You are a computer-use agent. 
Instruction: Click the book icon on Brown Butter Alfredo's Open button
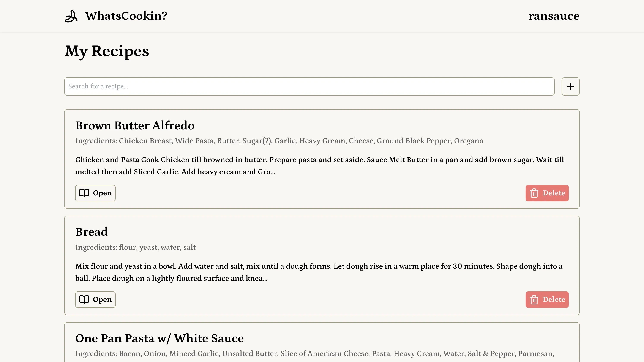click(x=84, y=193)
